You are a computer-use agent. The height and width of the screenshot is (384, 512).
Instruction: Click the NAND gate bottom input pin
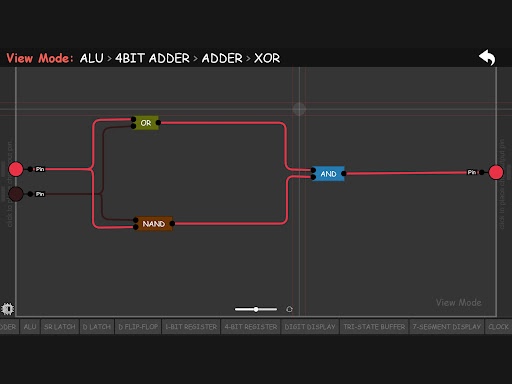coord(135,227)
